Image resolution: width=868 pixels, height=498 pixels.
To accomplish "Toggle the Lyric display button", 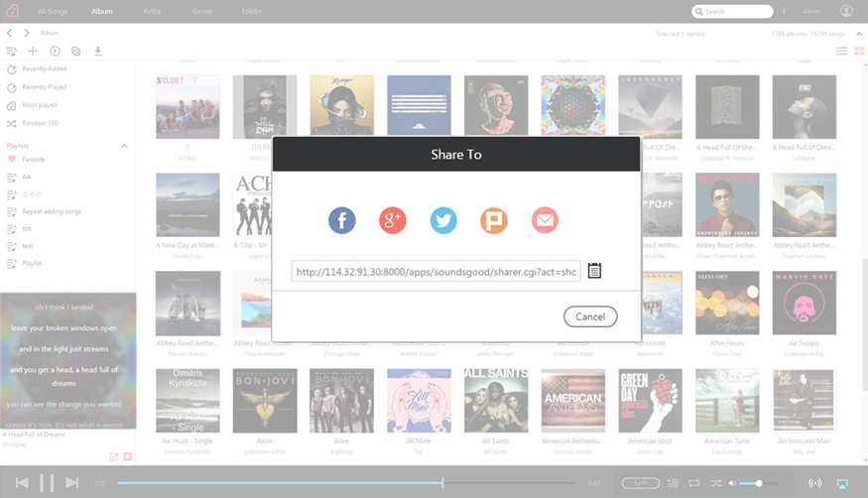I will point(641,483).
